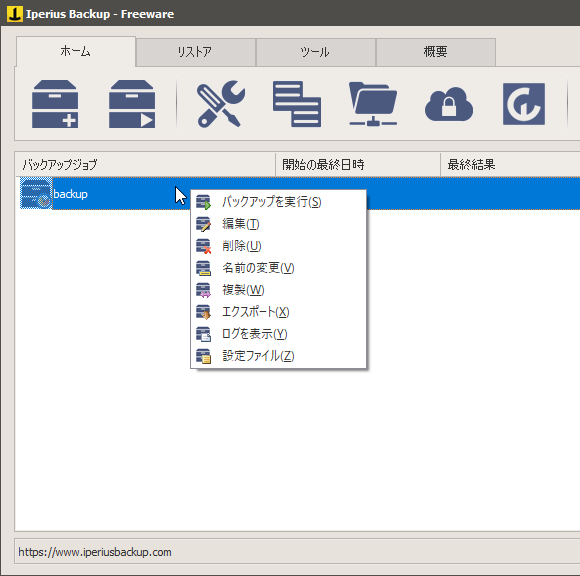580x576 pixels.
Task: Select 複製(W) menu entry
Action: pos(278,290)
